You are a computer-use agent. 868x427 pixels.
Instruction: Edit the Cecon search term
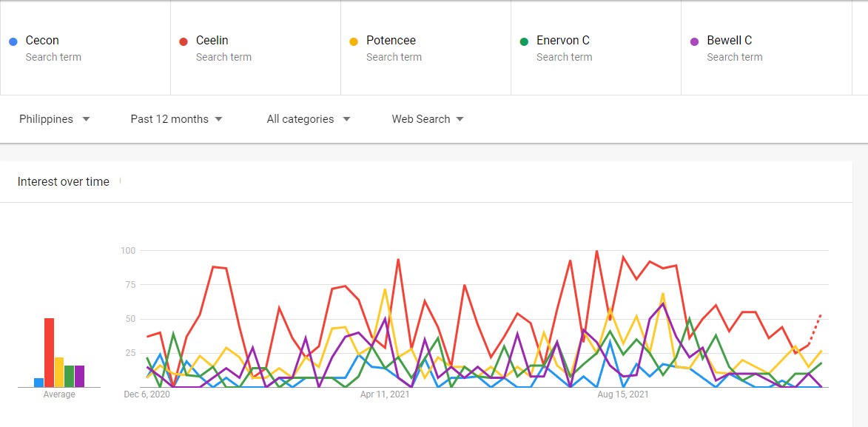coord(42,41)
